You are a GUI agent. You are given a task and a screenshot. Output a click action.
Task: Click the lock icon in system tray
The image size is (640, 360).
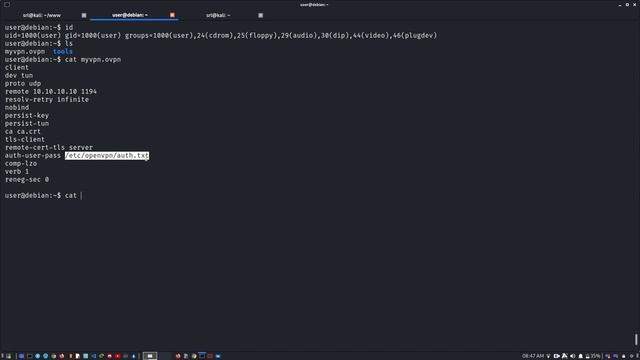coord(623,356)
